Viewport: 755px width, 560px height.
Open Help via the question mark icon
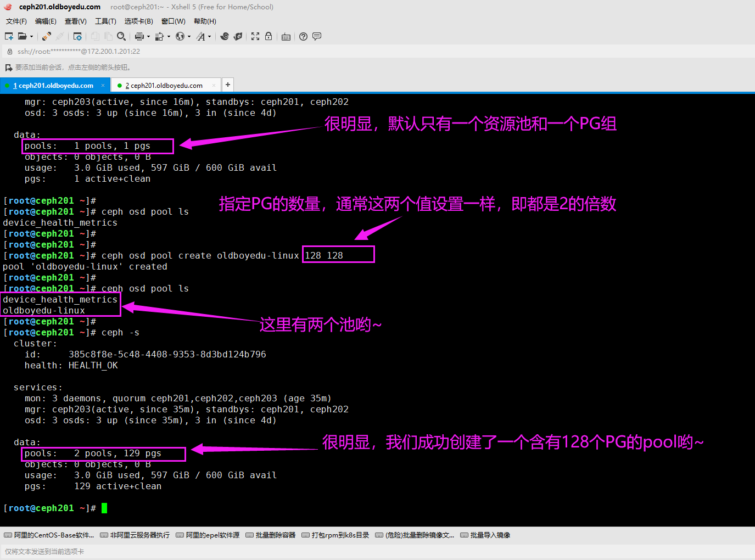[x=303, y=36]
